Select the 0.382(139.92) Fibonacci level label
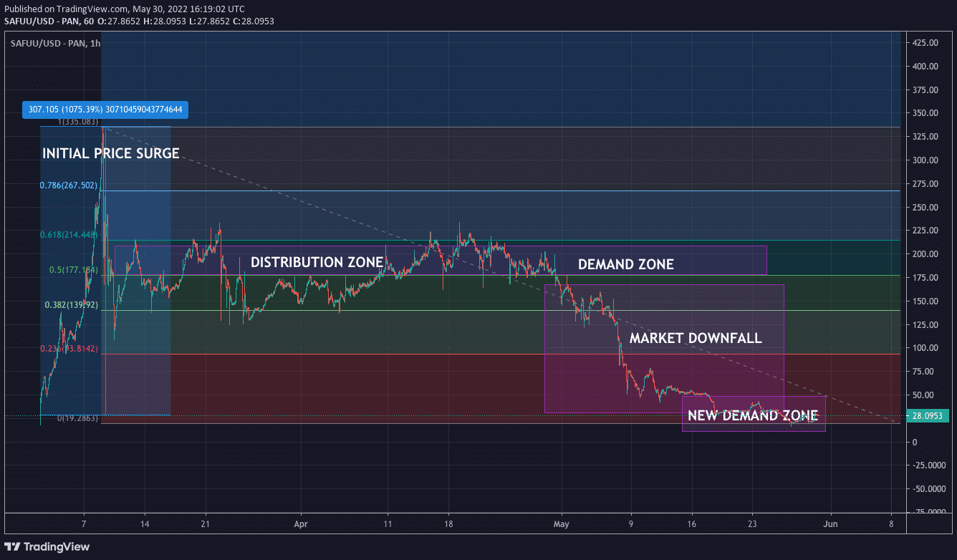 [71, 304]
